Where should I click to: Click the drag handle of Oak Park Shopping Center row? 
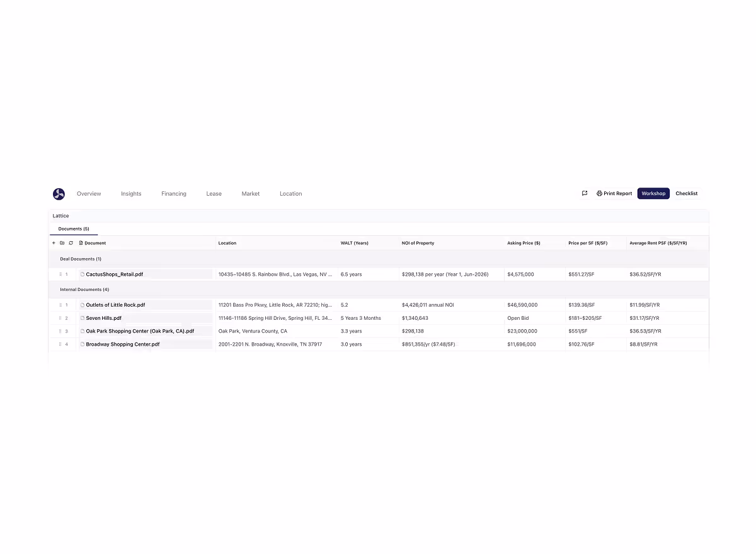click(60, 331)
